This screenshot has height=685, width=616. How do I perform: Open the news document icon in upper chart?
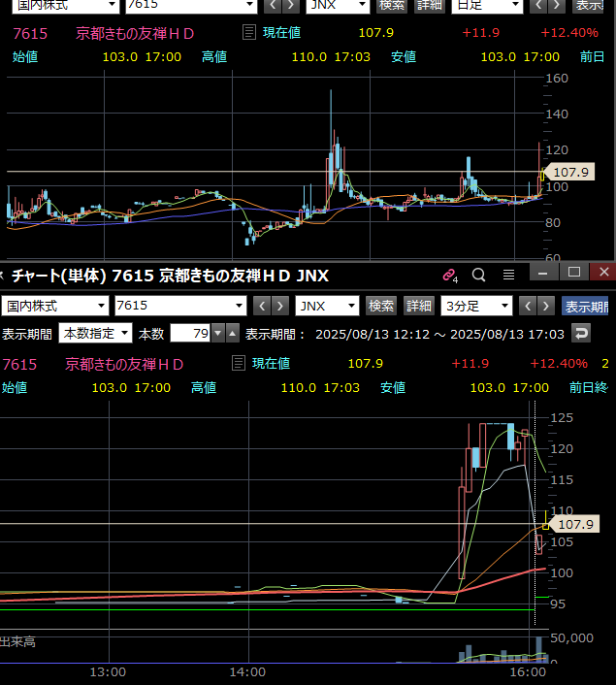(248, 32)
